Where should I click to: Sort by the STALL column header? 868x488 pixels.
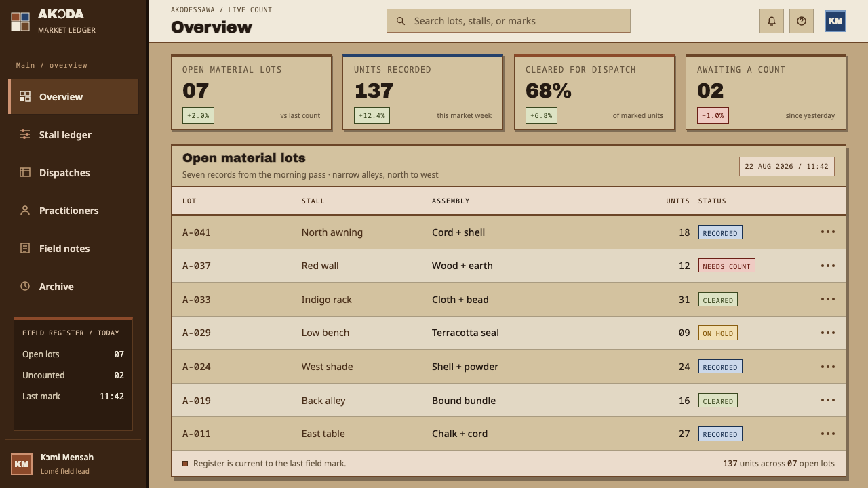click(x=313, y=201)
